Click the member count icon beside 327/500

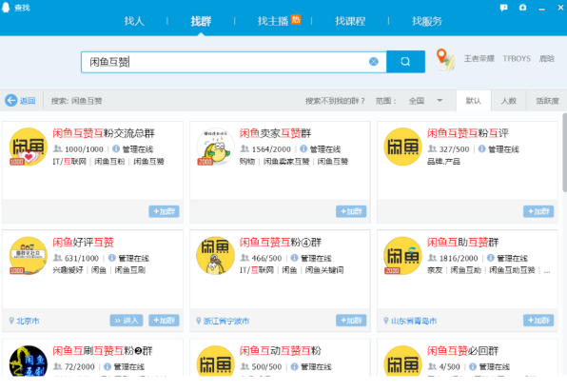[x=432, y=148]
